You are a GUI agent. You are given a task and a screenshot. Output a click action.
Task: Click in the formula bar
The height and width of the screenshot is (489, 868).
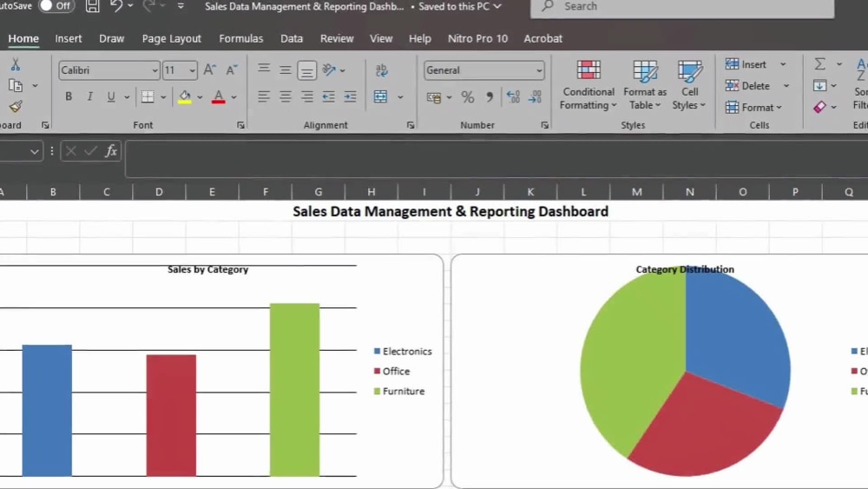click(x=496, y=159)
